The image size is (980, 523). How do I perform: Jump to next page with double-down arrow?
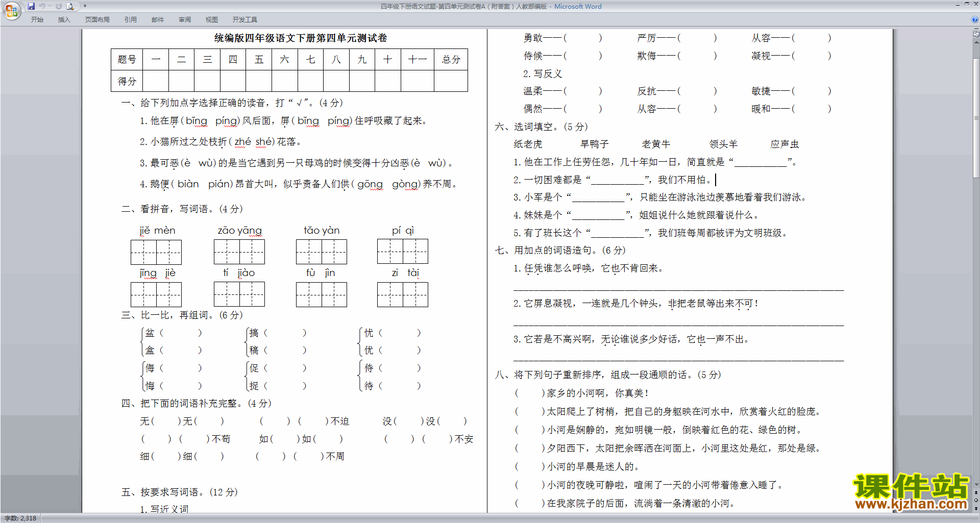[x=976, y=508]
